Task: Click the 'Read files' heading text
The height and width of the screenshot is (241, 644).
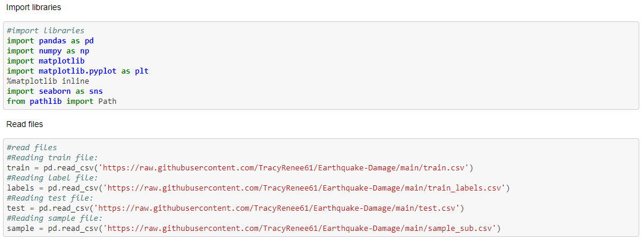Action: (x=24, y=124)
